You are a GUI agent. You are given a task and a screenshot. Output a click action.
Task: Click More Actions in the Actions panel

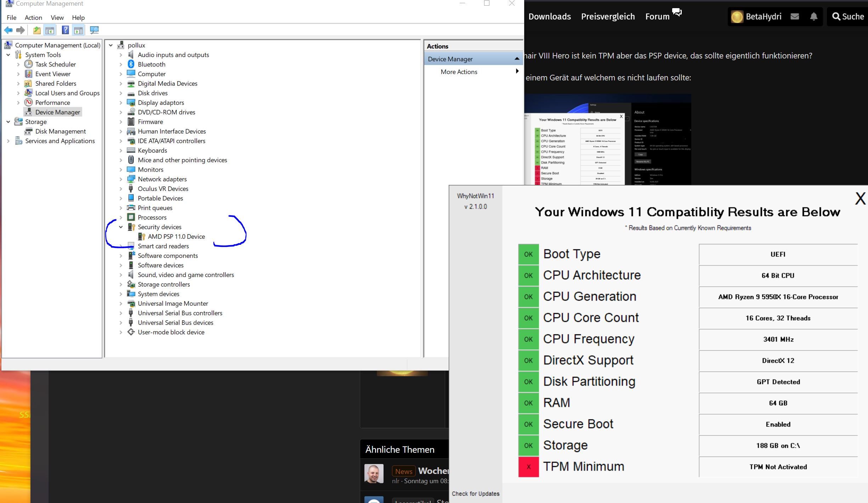[459, 71]
